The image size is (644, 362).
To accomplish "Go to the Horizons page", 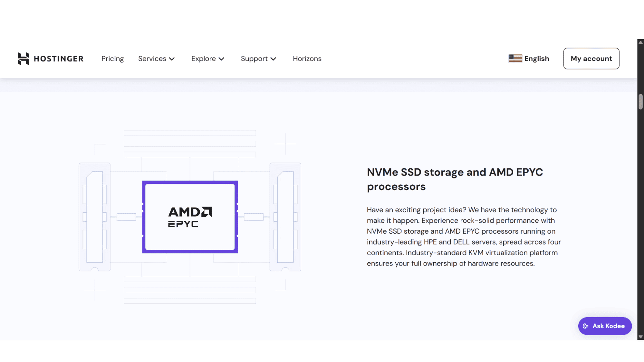I will (307, 59).
